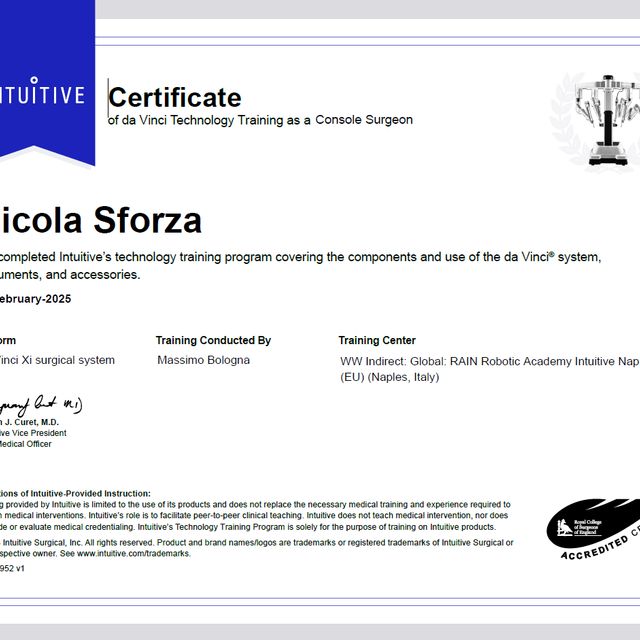Click the signer name 'J. Curet, M.D.'
The image size is (640, 640).
pos(32,422)
